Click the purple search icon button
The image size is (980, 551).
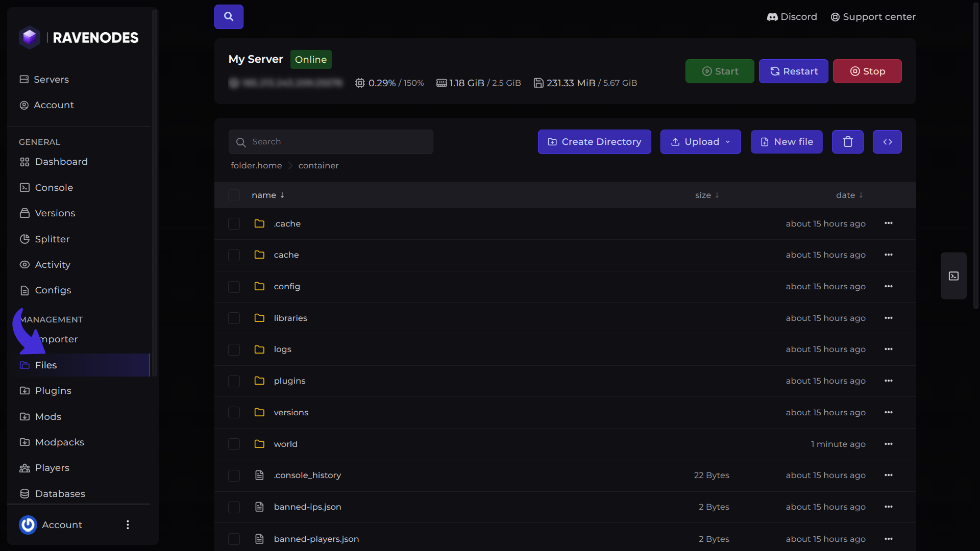(229, 17)
